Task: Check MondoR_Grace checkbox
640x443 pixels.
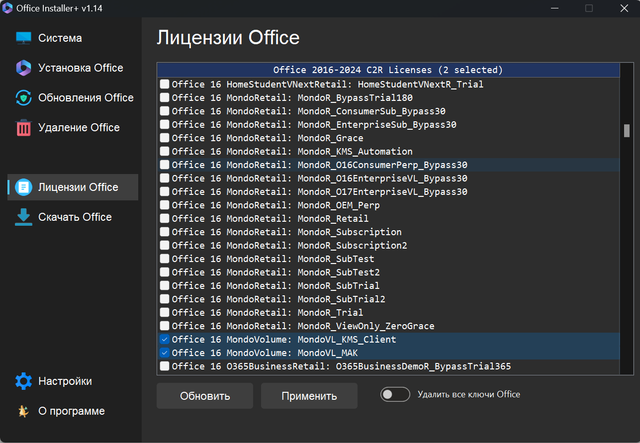Action: (164, 138)
